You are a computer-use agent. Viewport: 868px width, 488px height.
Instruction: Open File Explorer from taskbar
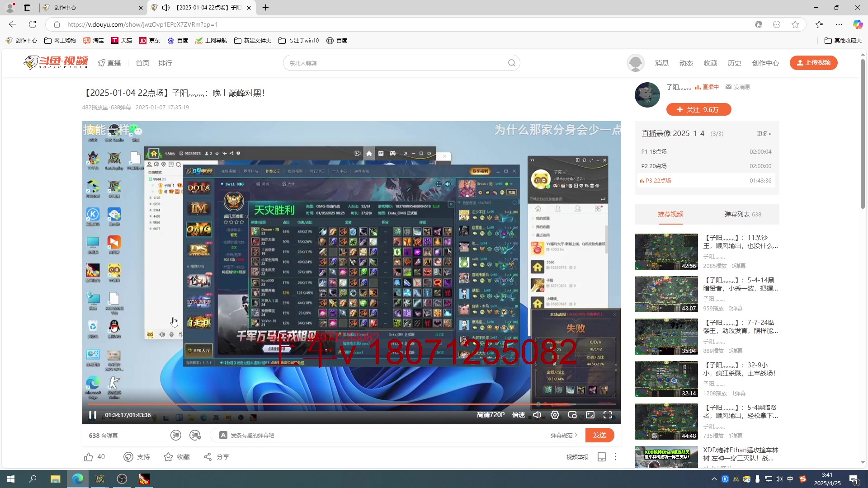pos(55,479)
